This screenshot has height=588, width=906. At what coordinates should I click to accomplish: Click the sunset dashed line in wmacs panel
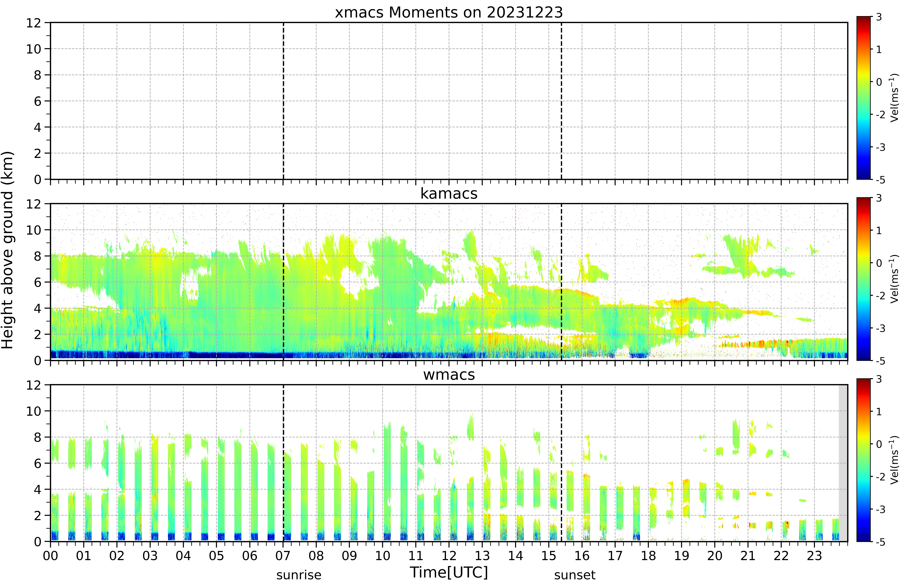561,463
